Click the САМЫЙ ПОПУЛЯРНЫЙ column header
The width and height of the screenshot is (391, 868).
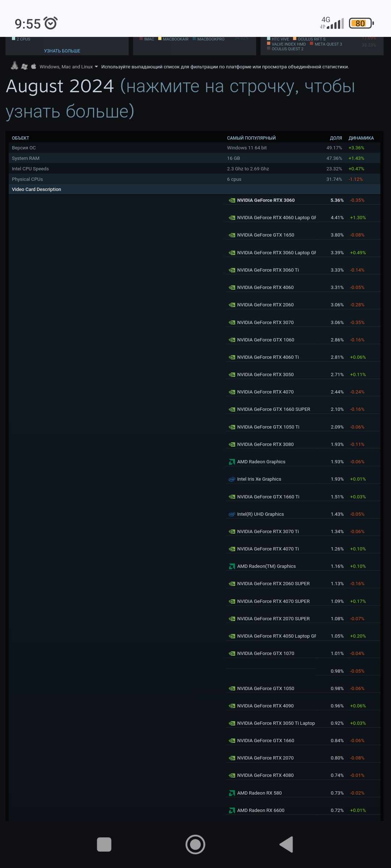(251, 138)
